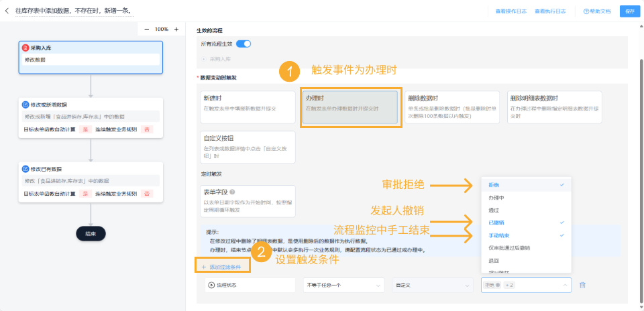The image size is (644, 311).
Task: Edit the rule title at the top
Action: click(x=74, y=11)
